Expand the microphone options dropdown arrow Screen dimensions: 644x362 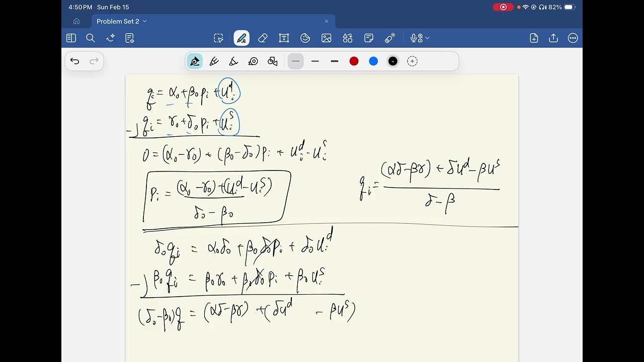click(x=427, y=38)
